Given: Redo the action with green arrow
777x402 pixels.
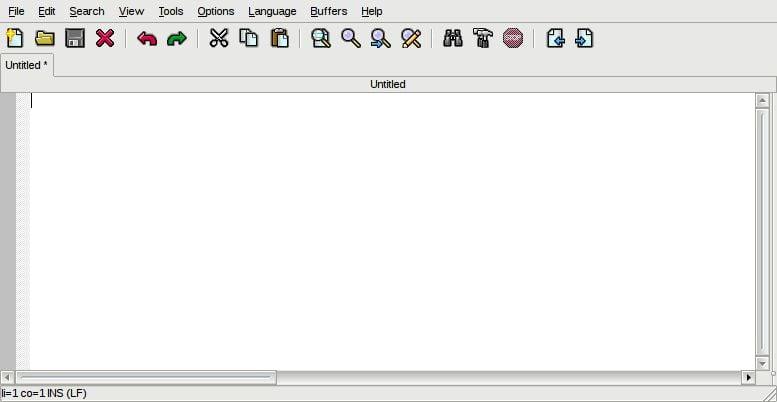Looking at the screenshot, I should [177, 39].
